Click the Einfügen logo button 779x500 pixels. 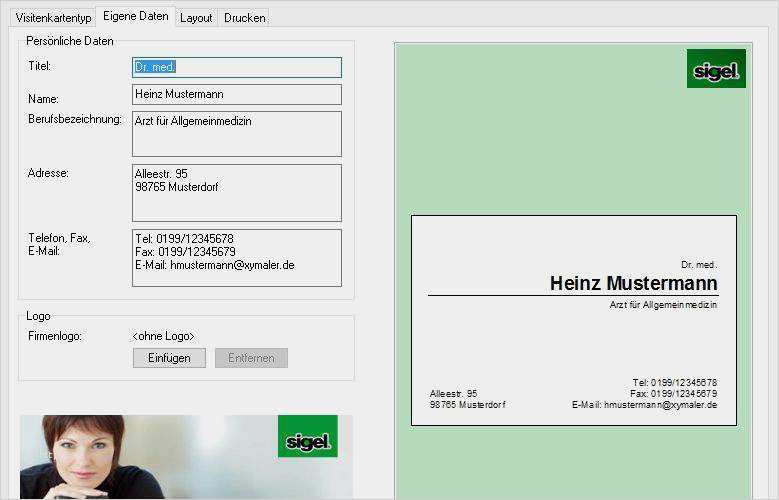coord(169,358)
